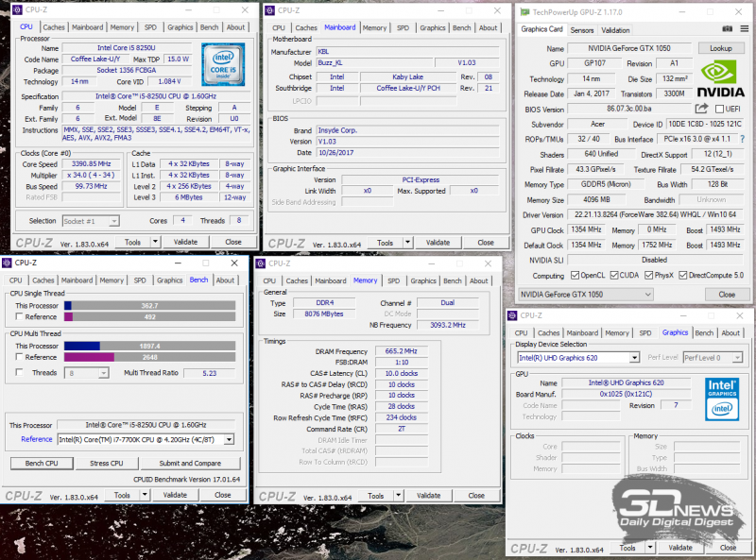
Task: Click the Stress CPU button
Action: (x=107, y=463)
